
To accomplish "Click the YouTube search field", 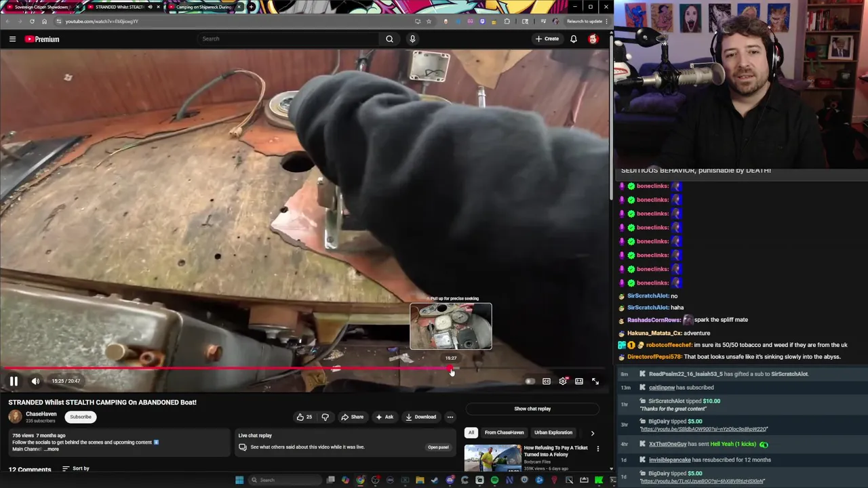I will pyautogui.click(x=288, y=39).
